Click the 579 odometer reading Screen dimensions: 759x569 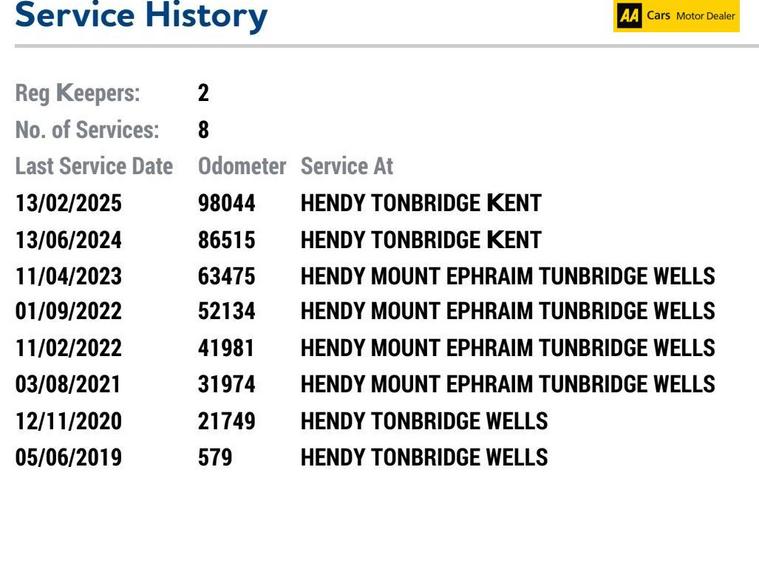click(215, 457)
